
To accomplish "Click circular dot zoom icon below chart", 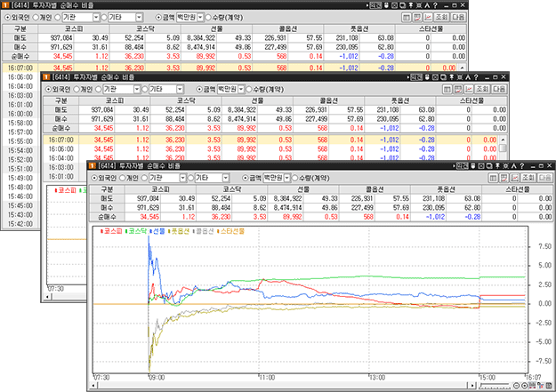I will (x=525, y=386).
